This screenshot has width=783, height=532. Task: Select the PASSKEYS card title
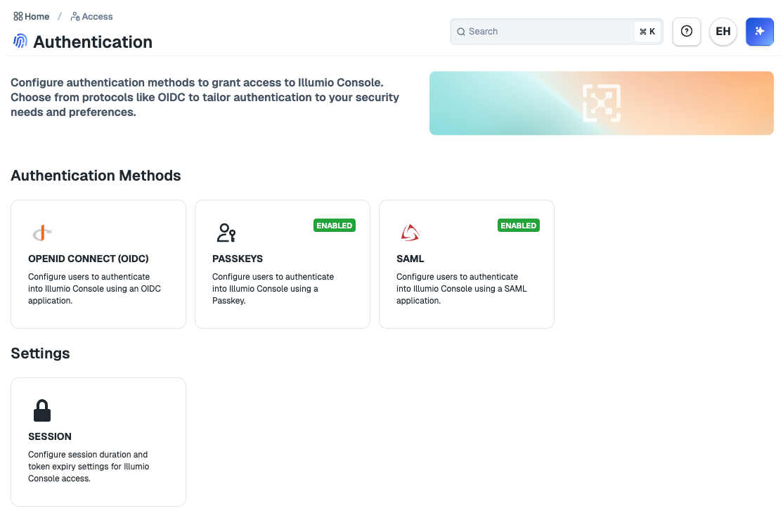point(238,259)
